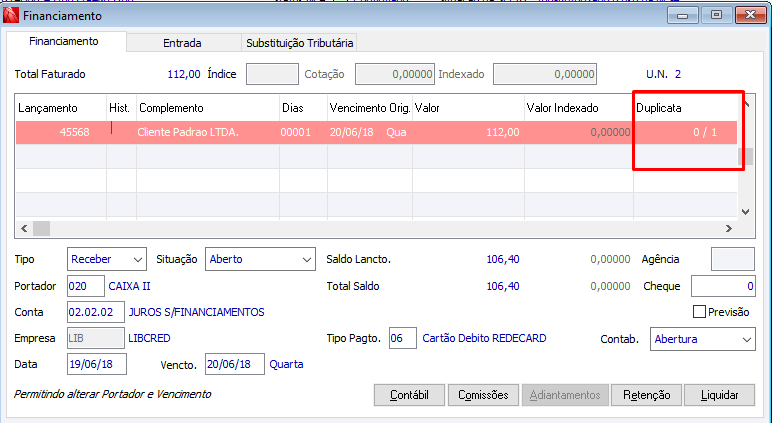Select the lançamento 45568 row cell
This screenshot has height=423, width=772.
click(x=61, y=132)
